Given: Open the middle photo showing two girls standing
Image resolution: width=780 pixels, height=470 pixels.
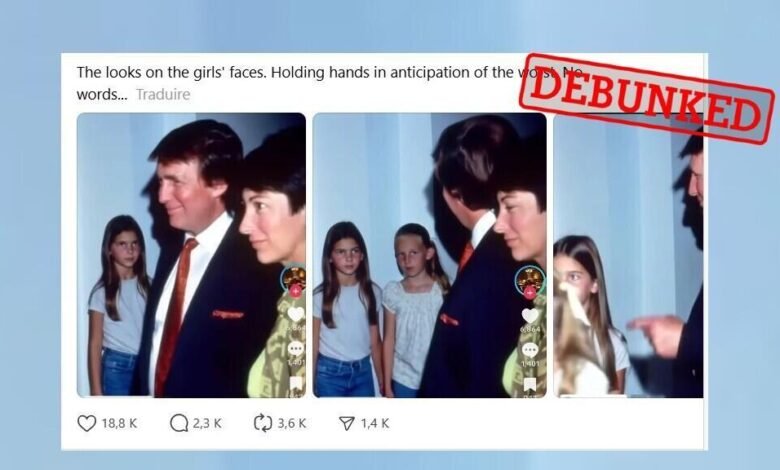Looking at the screenshot, I should coord(430,255).
